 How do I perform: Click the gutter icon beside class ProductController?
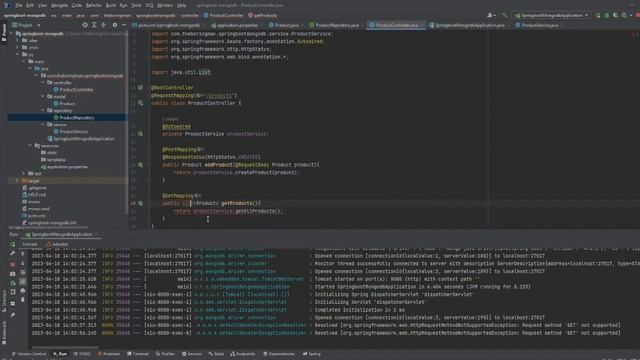(140, 103)
